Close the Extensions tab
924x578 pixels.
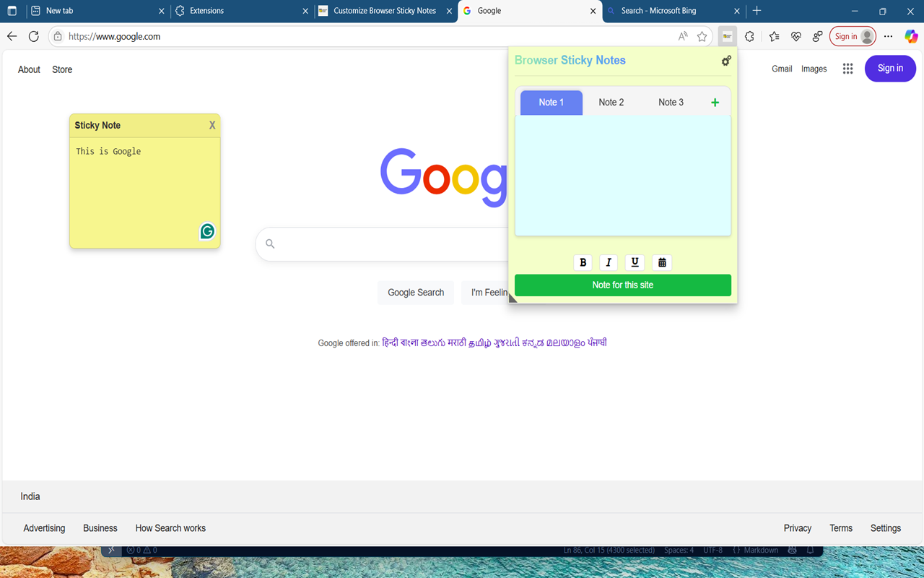point(305,11)
